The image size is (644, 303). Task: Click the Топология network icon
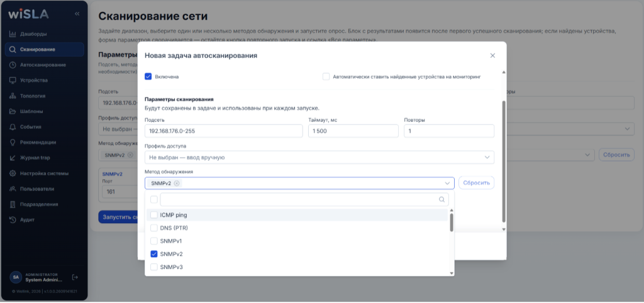(x=13, y=96)
